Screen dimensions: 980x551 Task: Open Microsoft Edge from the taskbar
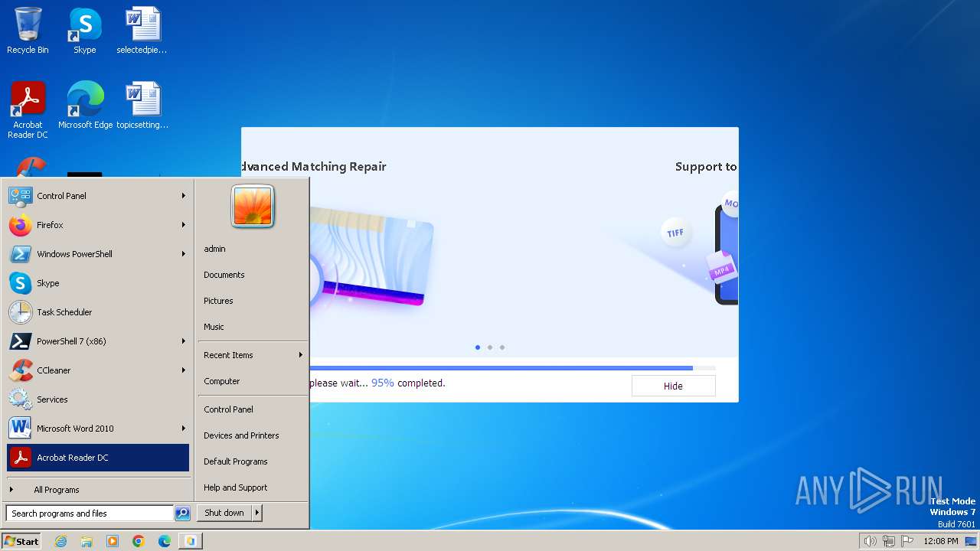point(165,541)
